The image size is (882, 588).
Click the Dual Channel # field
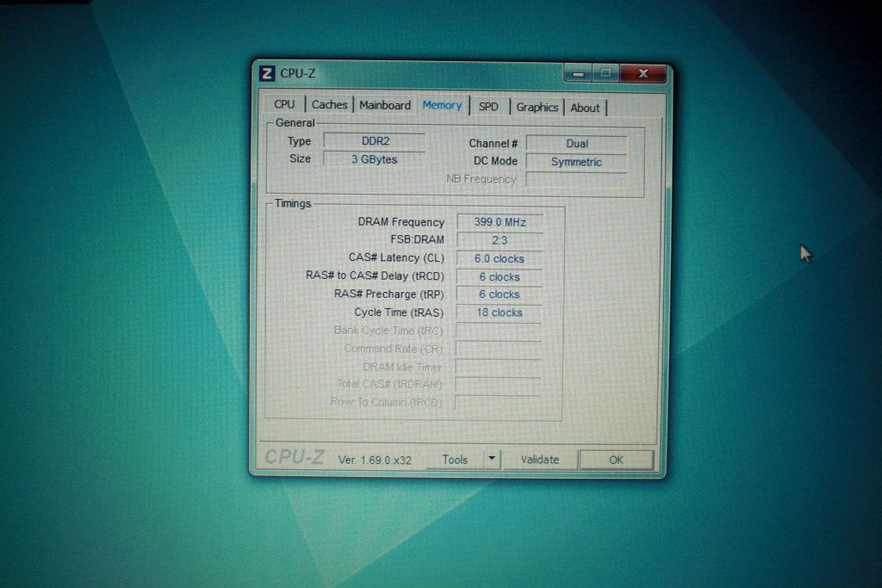(x=576, y=144)
